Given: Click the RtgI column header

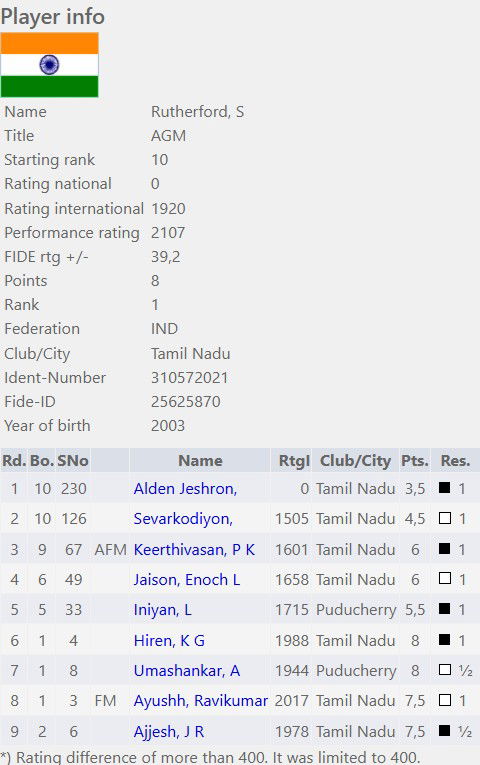Looking at the screenshot, I should (294, 461).
